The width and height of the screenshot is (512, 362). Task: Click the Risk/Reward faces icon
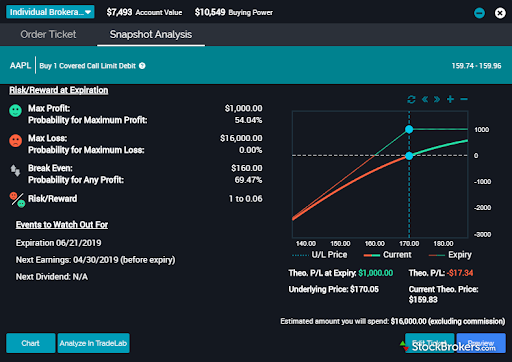(x=17, y=200)
